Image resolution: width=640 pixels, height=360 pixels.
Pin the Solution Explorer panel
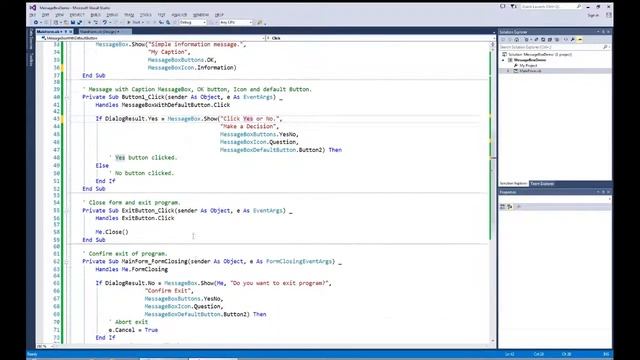point(603,32)
